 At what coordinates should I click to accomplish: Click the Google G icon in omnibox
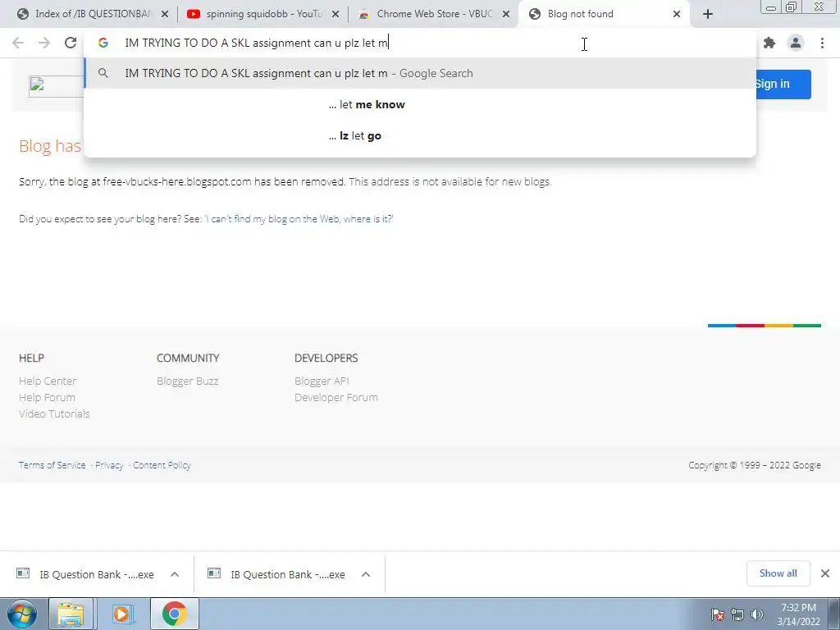pos(103,43)
